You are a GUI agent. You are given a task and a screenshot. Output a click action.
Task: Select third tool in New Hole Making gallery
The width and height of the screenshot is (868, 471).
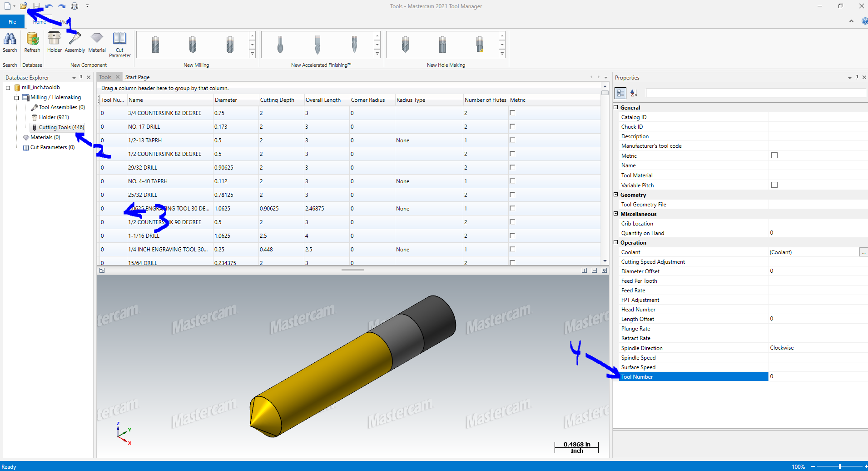click(480, 45)
